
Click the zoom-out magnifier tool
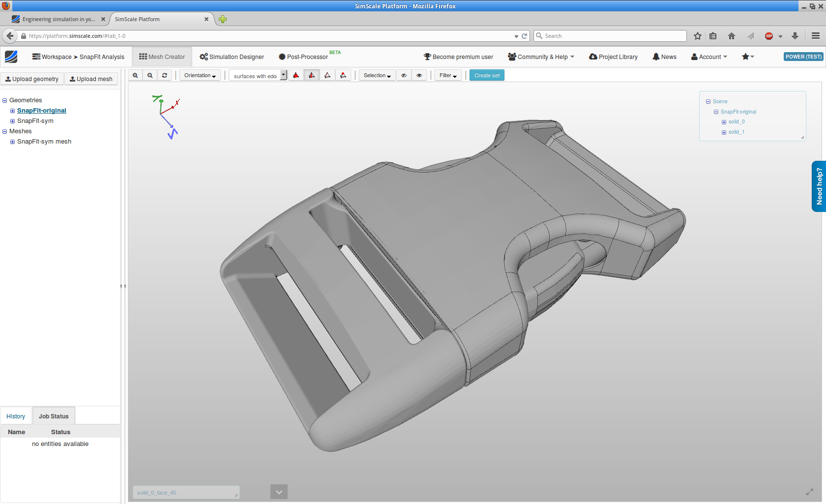click(150, 75)
